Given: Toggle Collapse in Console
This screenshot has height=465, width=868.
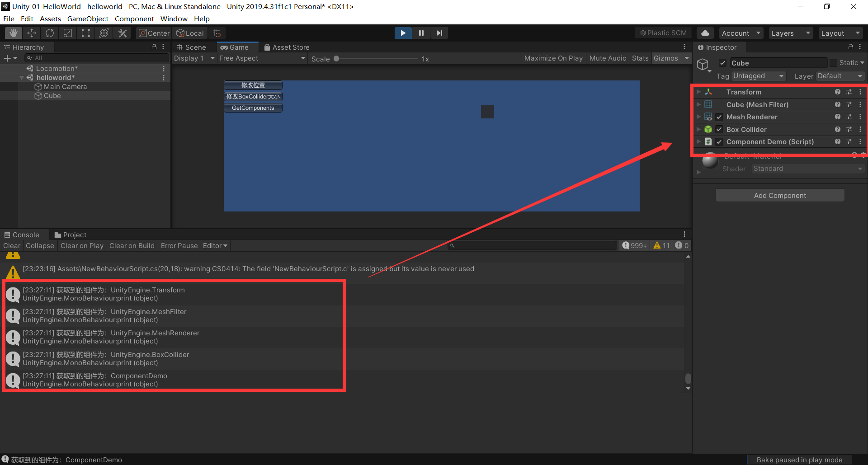Looking at the screenshot, I should tap(40, 245).
